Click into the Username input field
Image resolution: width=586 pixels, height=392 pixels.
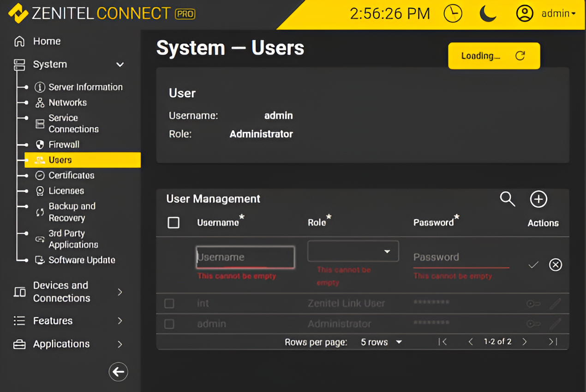click(245, 257)
